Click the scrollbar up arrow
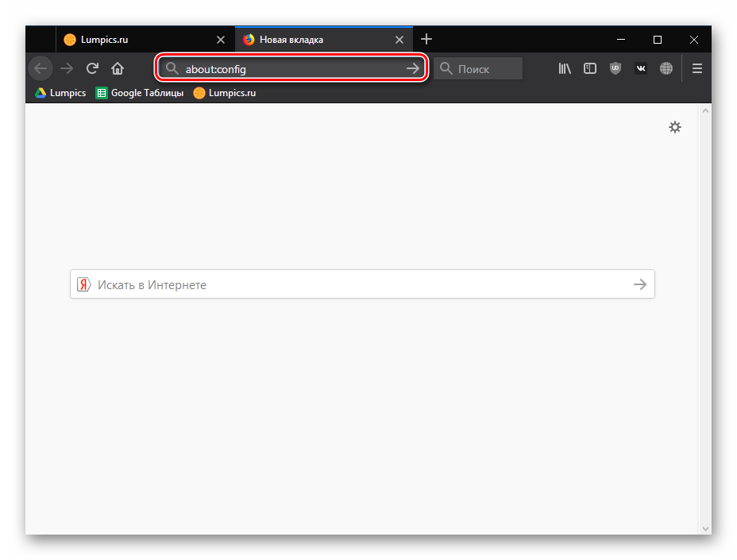 (705, 110)
